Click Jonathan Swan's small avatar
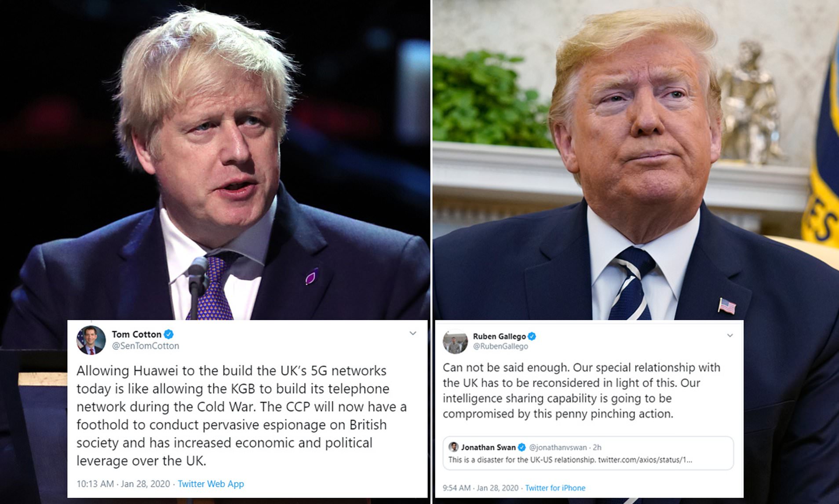Viewport: 839px width, 504px height. [453, 447]
